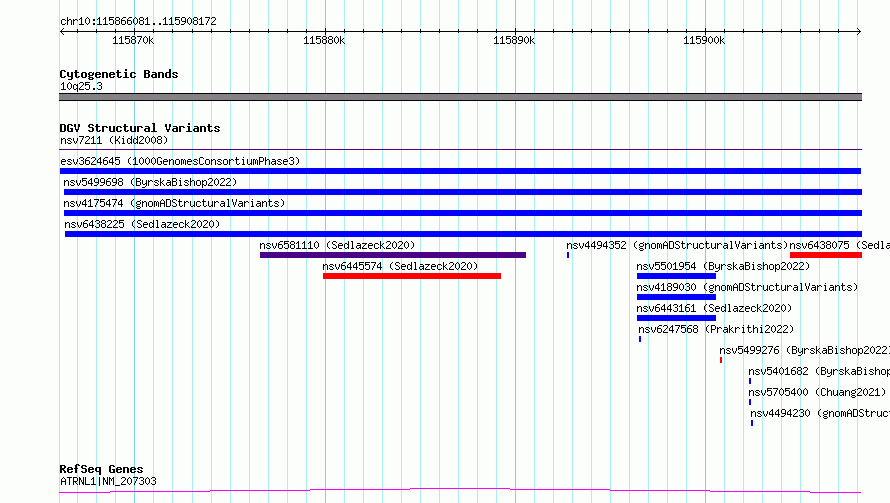The height and width of the screenshot is (503, 890).
Task: Click the thin purple nsv7211 variant line
Action: (x=460, y=149)
